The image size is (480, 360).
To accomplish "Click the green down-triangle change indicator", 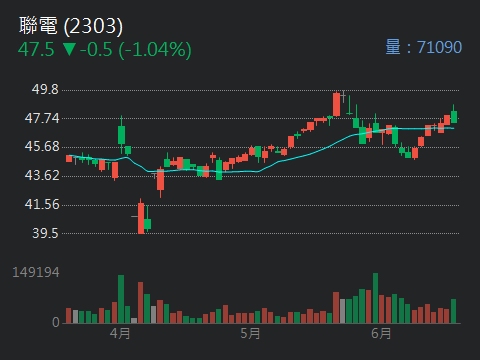I will 70,50.
